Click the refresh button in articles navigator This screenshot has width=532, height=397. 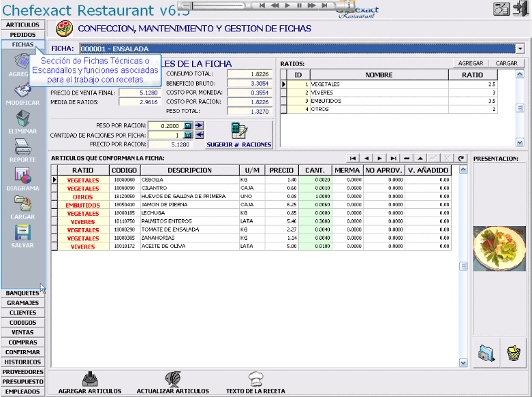[x=460, y=158]
